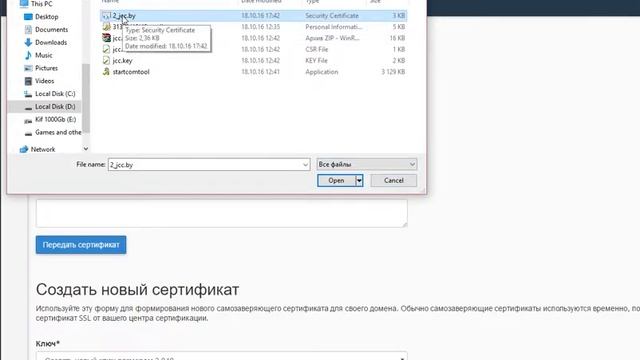This screenshot has height=360, width=640.
Task: Open Videos in the sidebar
Action: click(44, 81)
